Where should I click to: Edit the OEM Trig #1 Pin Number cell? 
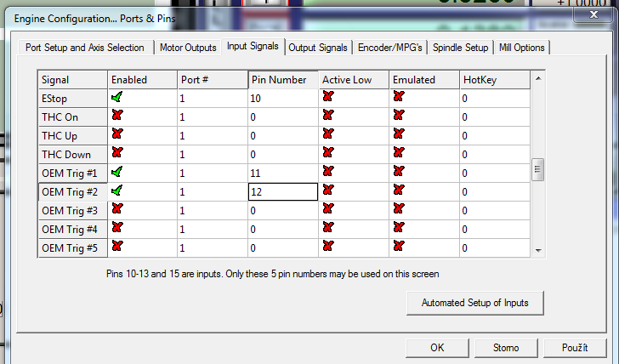(x=283, y=173)
